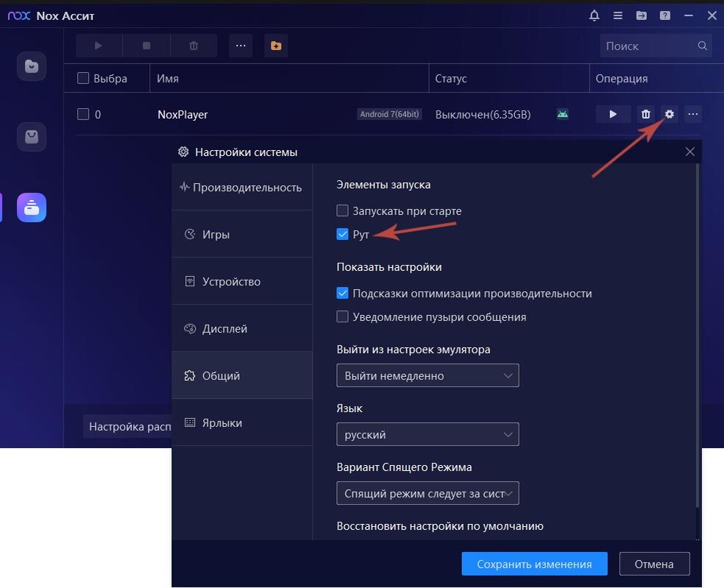Open the first left sidebar icon
Image resolution: width=724 pixels, height=588 pixels.
coord(32,66)
